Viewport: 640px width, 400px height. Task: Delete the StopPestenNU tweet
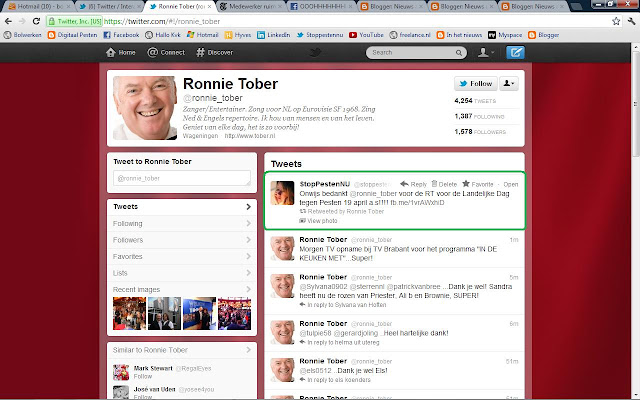444,184
